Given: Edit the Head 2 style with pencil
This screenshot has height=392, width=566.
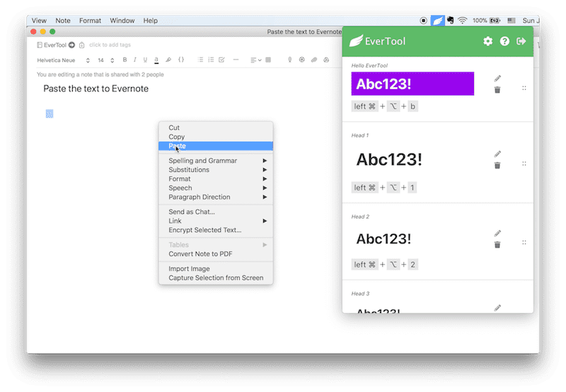Looking at the screenshot, I should pos(497,234).
